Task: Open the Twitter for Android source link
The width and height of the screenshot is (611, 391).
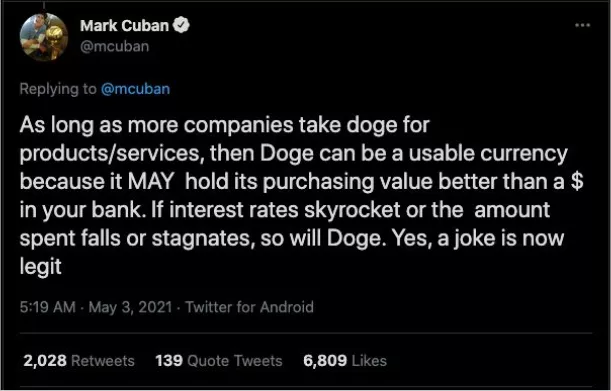Action: click(x=249, y=307)
